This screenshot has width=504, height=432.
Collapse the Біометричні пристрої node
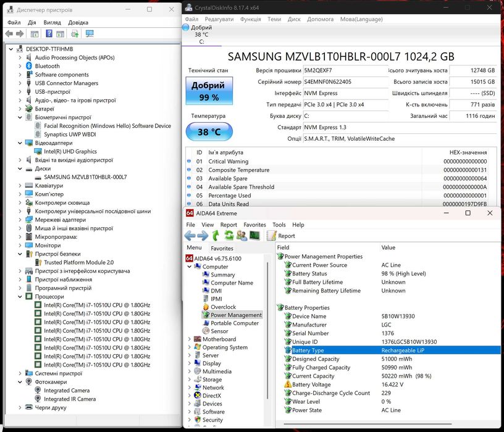pos(20,117)
